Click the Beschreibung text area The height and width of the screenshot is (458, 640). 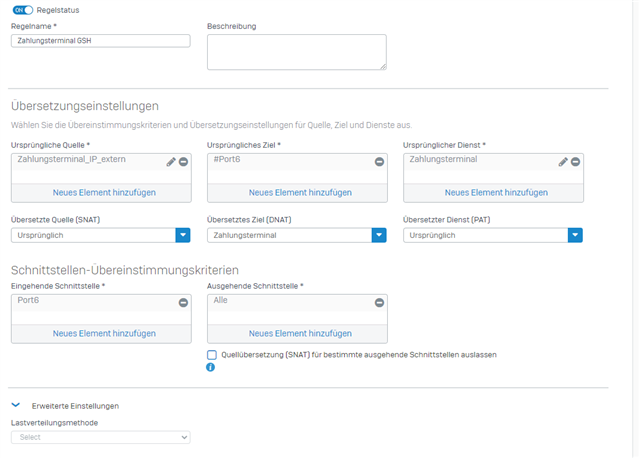297,52
